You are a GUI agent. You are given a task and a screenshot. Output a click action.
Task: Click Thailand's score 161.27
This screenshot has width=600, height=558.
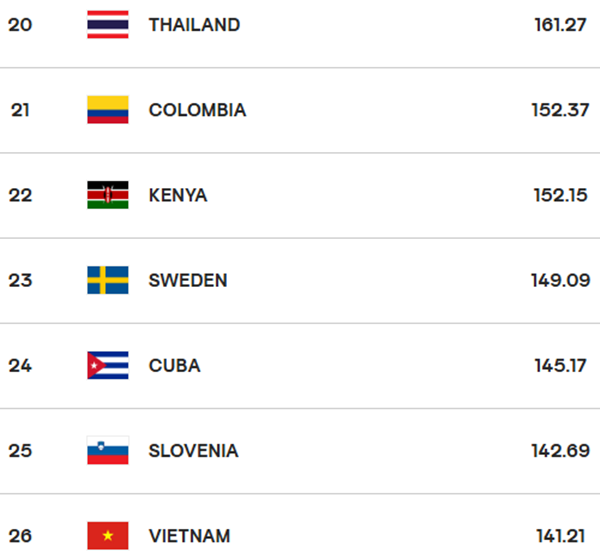pyautogui.click(x=560, y=25)
